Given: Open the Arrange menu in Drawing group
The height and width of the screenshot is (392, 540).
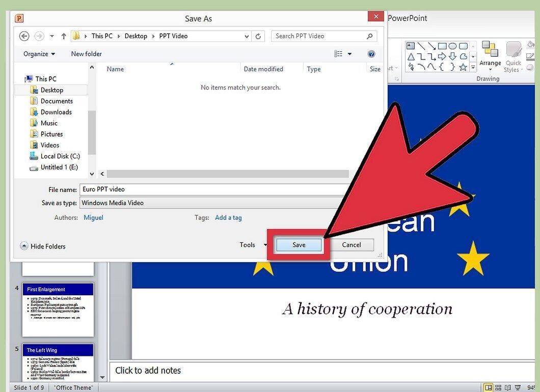Looking at the screenshot, I should point(490,57).
